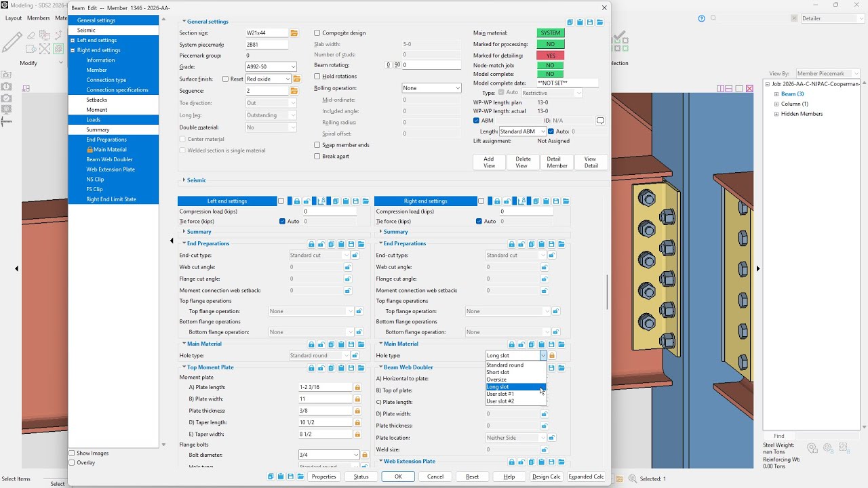868x488 pixels.
Task: Click General settings copy icon
Action: tap(570, 22)
